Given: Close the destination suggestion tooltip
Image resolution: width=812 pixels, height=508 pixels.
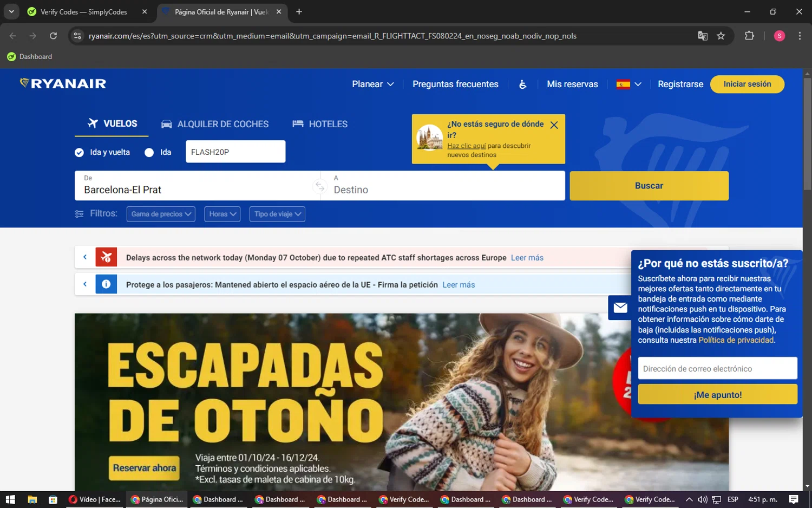Looking at the screenshot, I should [554, 125].
